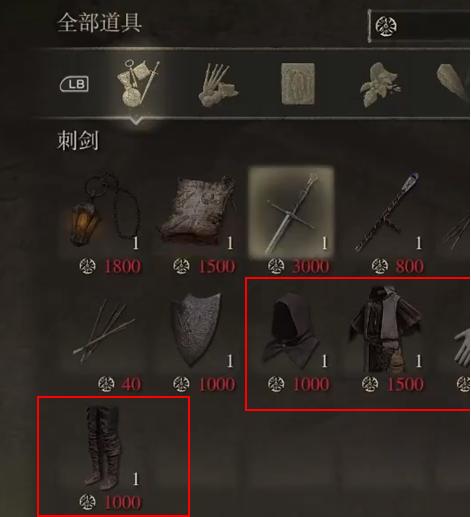Image resolution: width=471 pixels, height=517 pixels.
Task: Switch to the herb leaves category tab
Action: [380, 84]
